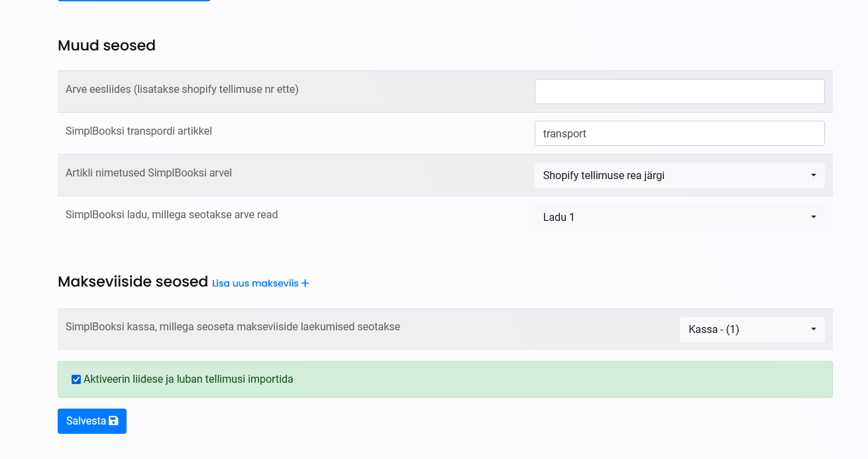Screen dimensions: 868x459
Task: Click the caret arrow on Artikli nimetused dropdown
Action: point(813,176)
